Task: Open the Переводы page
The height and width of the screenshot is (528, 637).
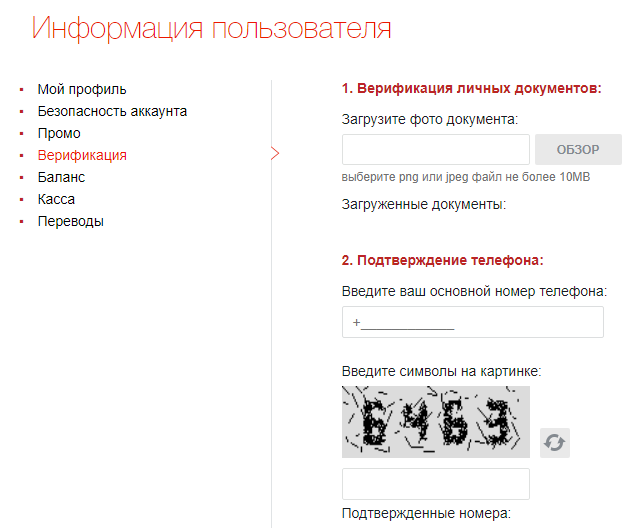Action: [70, 221]
